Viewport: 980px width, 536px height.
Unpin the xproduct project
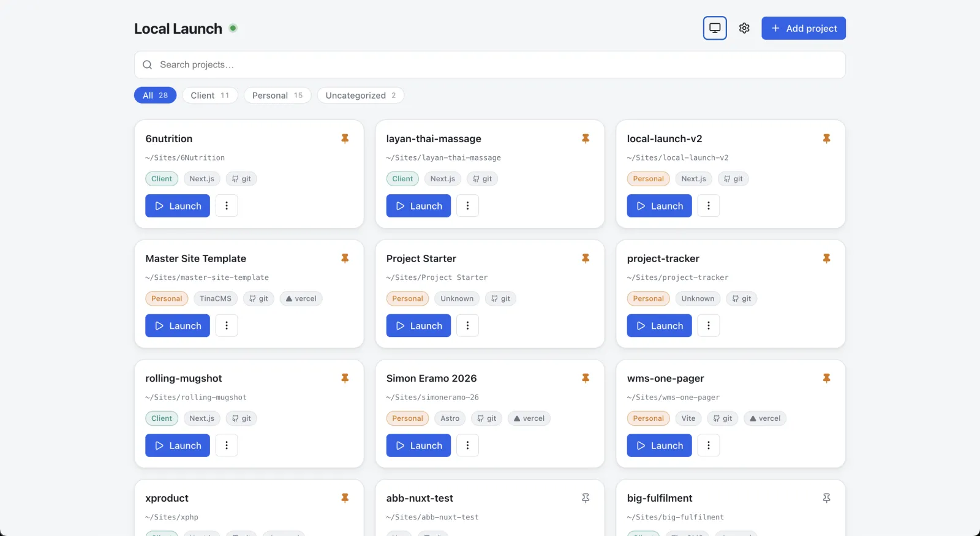[x=345, y=498]
